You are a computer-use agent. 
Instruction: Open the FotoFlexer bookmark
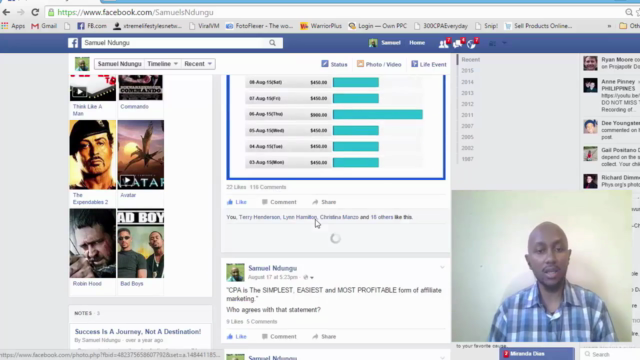[x=260, y=26]
